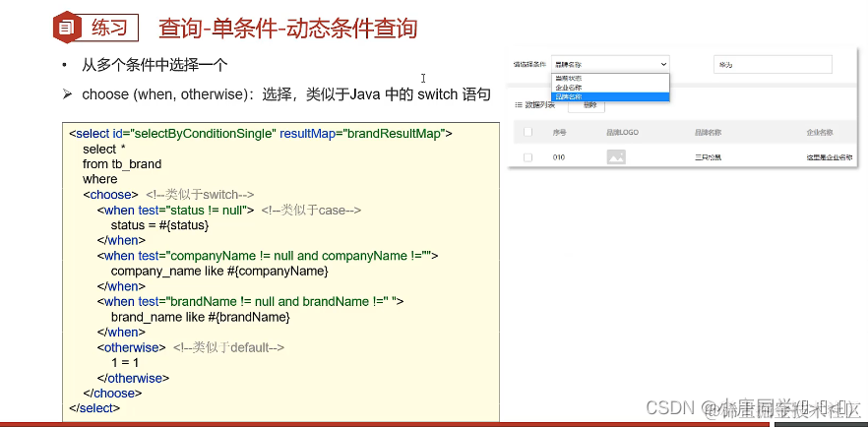Click the 'status = #{status}' code line
The height and width of the screenshot is (427, 868).
point(160,225)
